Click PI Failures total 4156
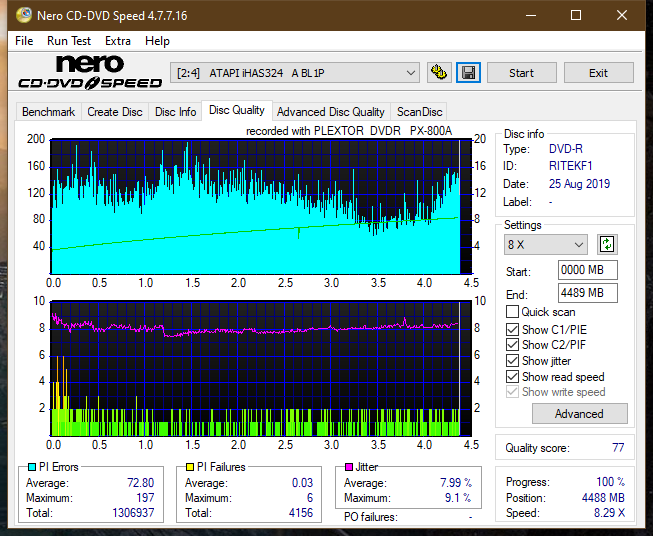This screenshot has height=536, width=653. point(301,513)
